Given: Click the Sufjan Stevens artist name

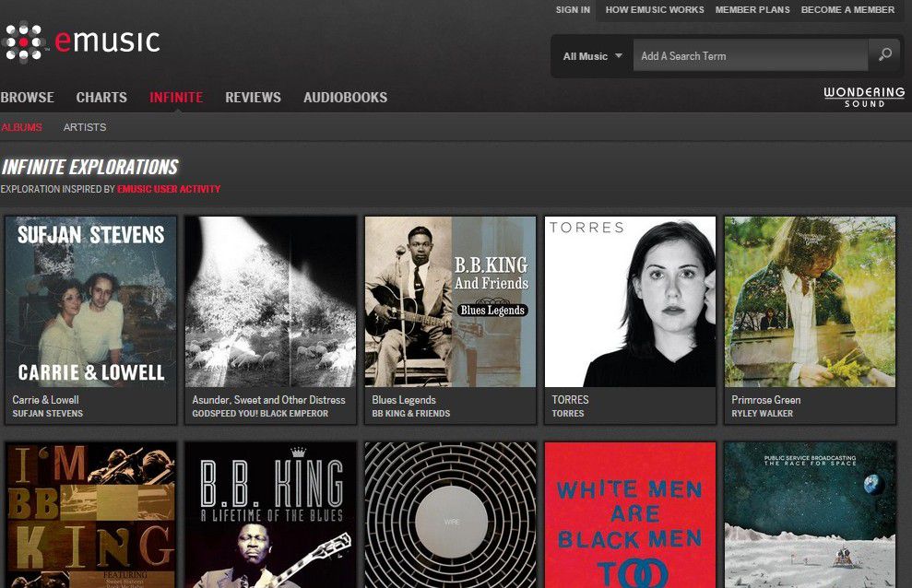Looking at the screenshot, I should point(48,413).
